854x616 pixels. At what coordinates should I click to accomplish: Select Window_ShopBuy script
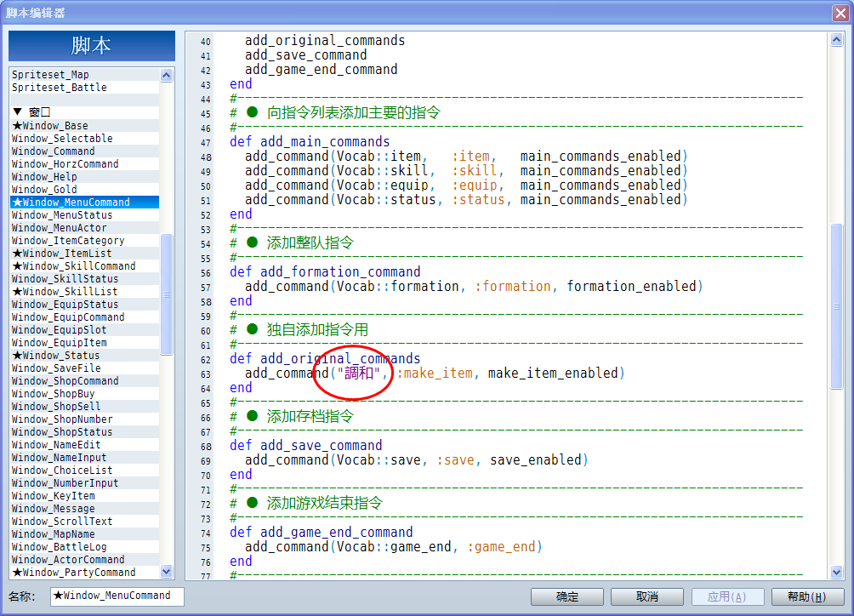tap(85, 394)
